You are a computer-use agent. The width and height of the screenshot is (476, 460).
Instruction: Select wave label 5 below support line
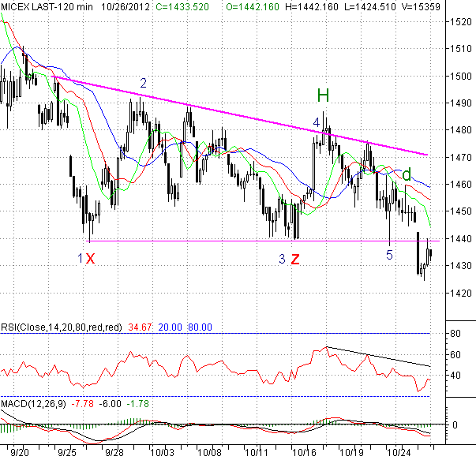tap(389, 255)
